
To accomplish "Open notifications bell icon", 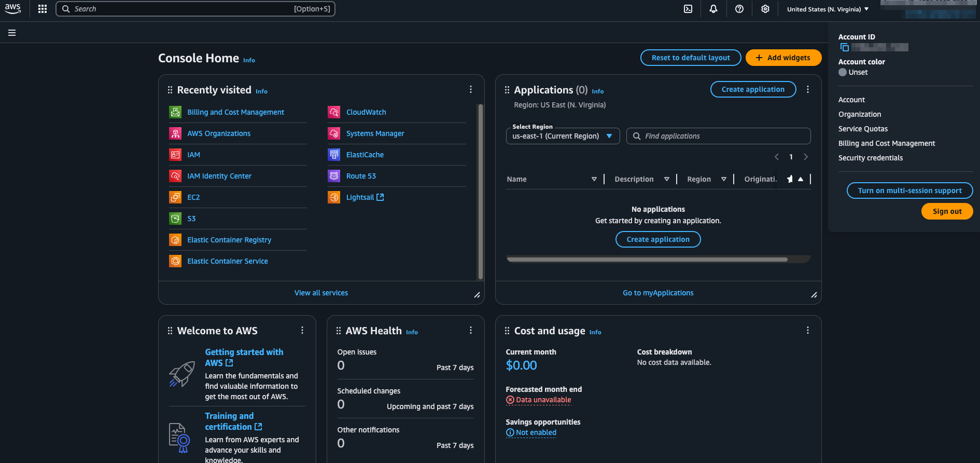I will (713, 9).
